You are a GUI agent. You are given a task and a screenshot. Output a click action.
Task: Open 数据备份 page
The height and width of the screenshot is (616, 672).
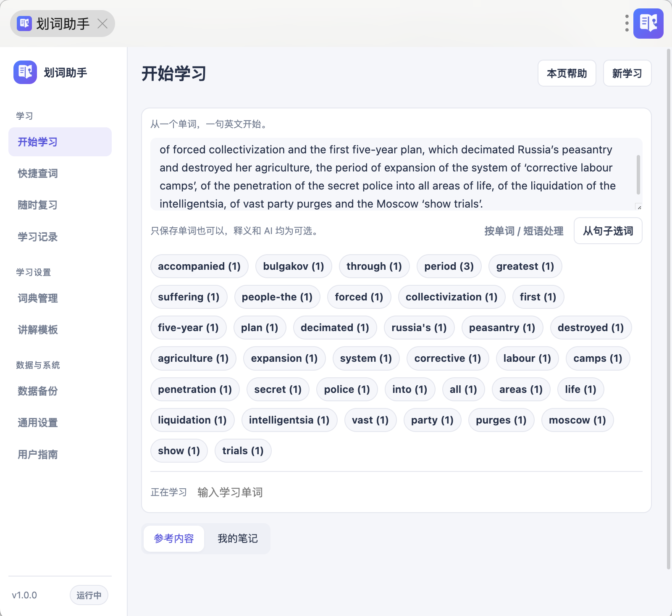(60, 391)
